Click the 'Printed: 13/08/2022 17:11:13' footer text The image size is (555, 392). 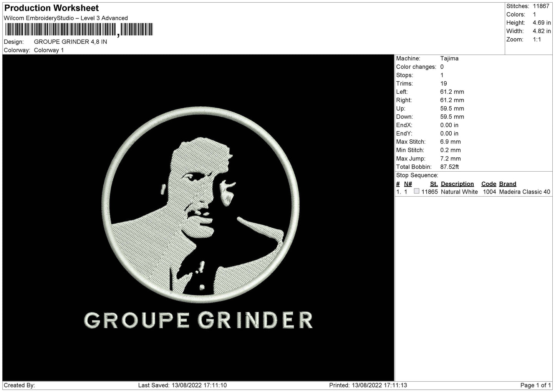tap(368, 385)
